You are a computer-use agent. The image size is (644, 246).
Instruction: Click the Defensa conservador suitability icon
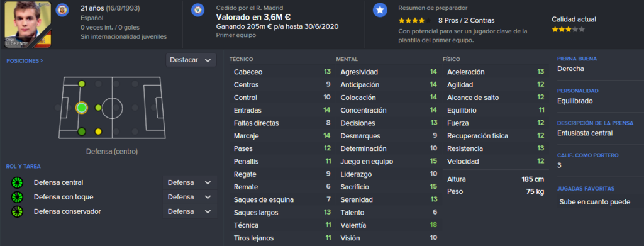click(17, 211)
